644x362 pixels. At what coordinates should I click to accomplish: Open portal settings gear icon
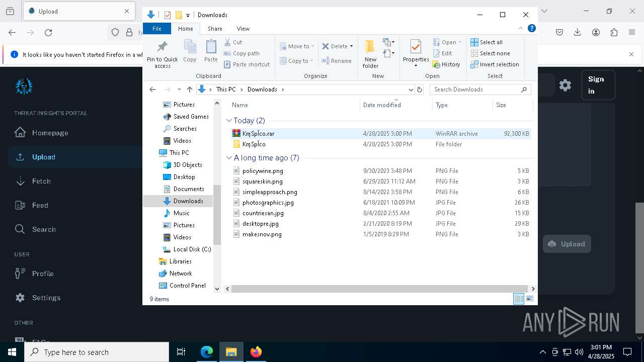565,85
